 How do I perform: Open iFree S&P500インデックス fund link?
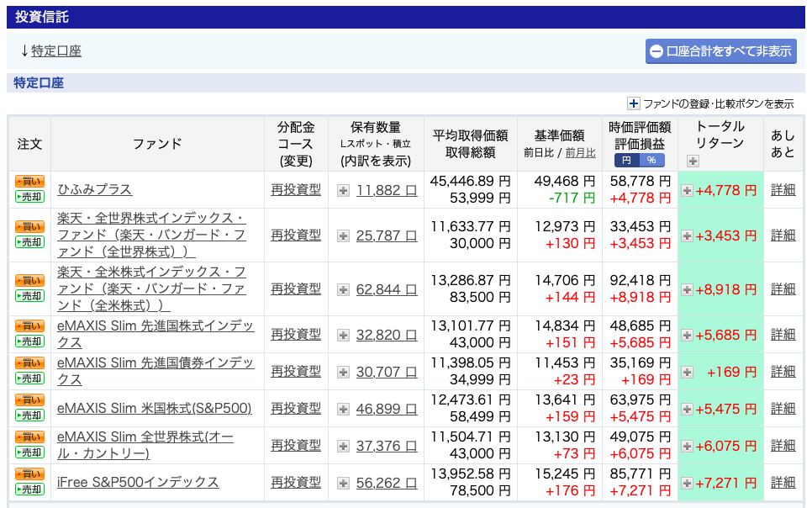point(138,482)
